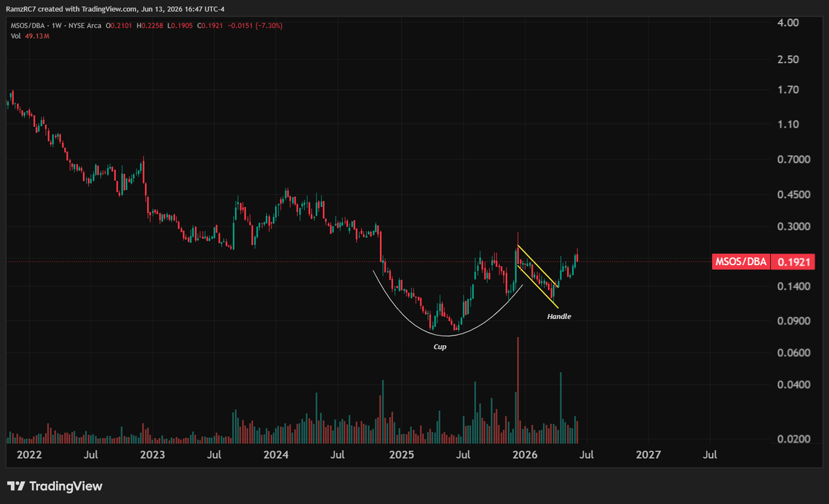Click the 0.0900 price axis label
This screenshot has width=829, height=504.
794,321
